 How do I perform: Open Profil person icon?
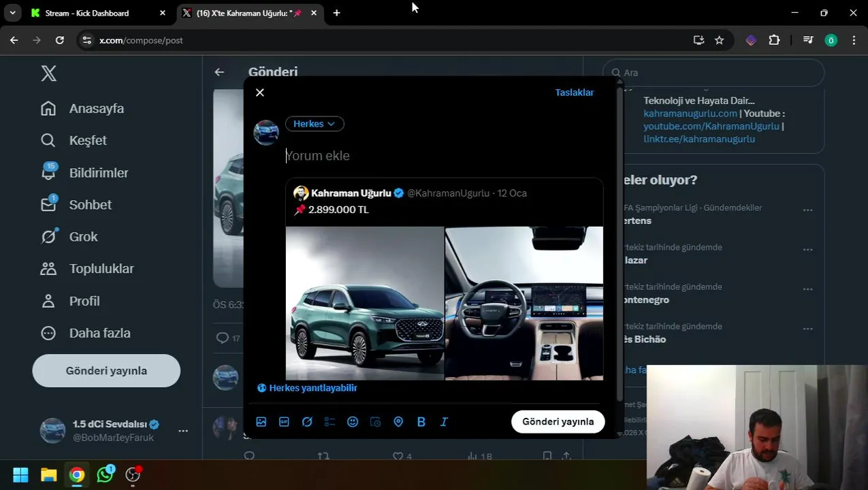[x=48, y=301]
